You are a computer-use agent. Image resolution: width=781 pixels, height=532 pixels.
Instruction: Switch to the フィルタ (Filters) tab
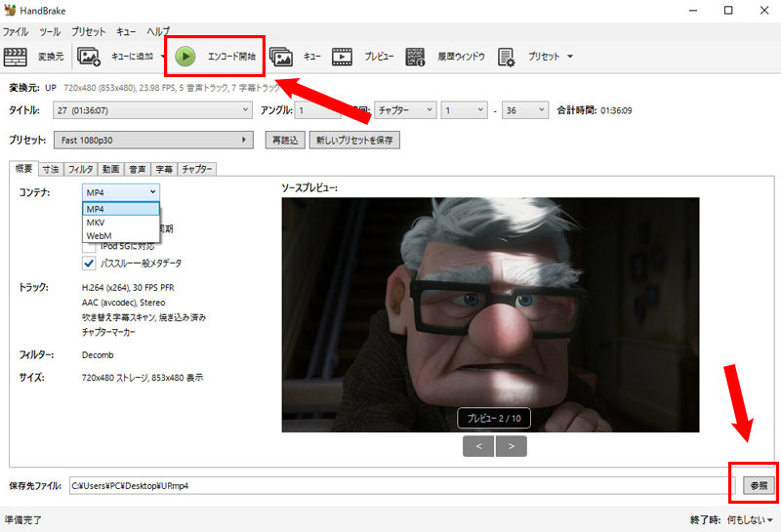coord(80,170)
